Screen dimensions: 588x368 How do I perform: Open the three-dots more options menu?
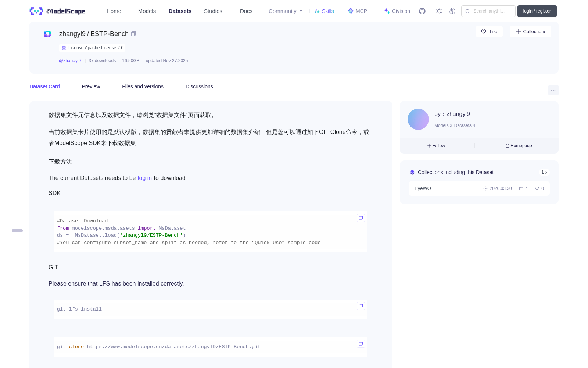(553, 90)
